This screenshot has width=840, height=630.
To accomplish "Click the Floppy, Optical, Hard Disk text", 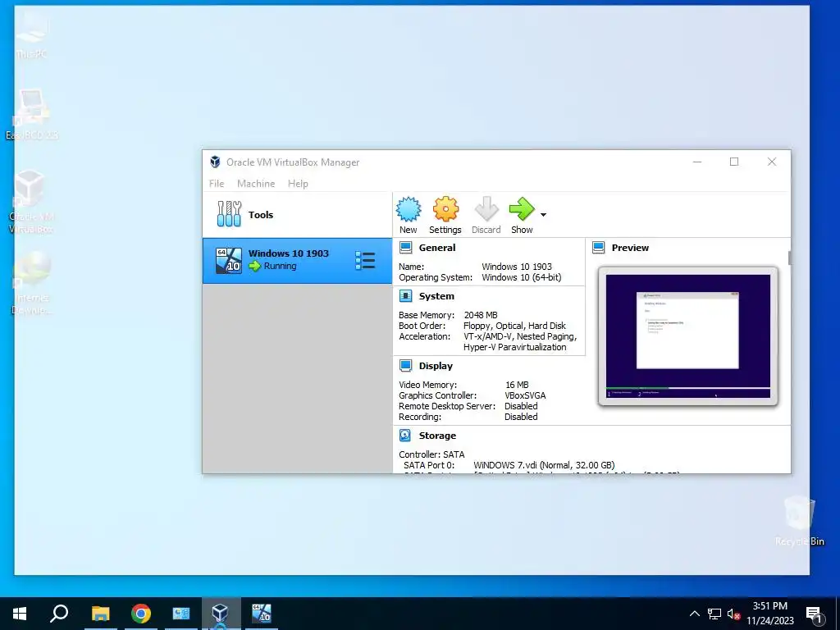I will 514,326.
